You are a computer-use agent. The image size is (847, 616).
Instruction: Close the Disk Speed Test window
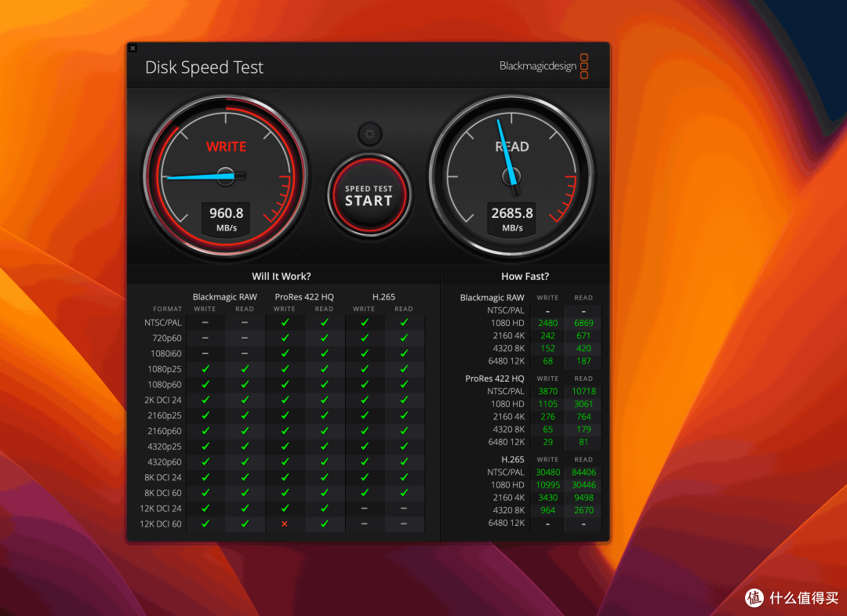(133, 48)
